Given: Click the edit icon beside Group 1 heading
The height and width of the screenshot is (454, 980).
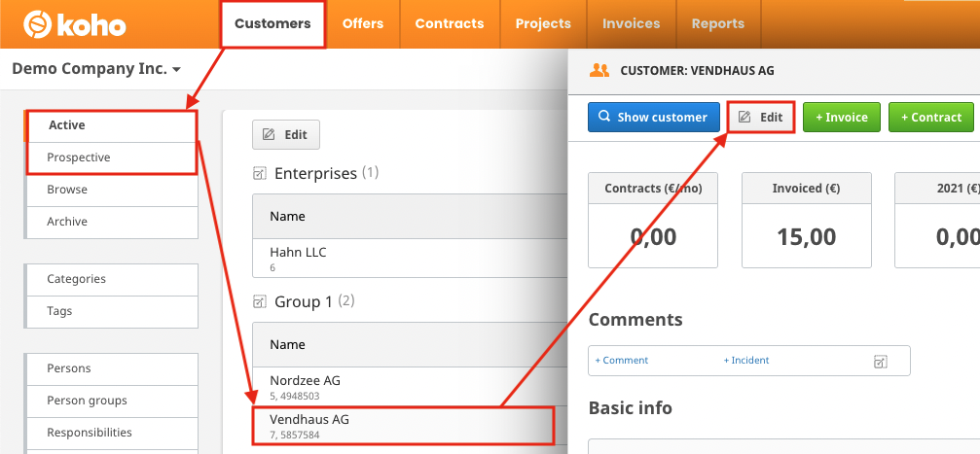Looking at the screenshot, I should click(260, 302).
